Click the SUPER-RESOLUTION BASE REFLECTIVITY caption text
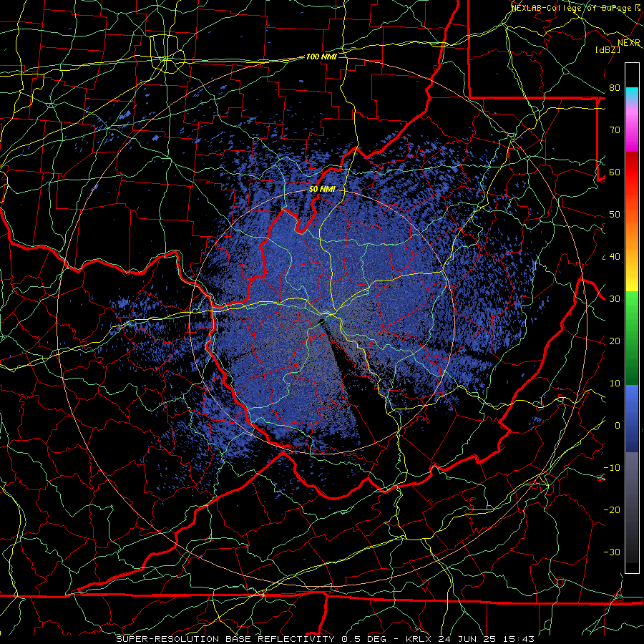The image size is (644, 644). point(225,639)
